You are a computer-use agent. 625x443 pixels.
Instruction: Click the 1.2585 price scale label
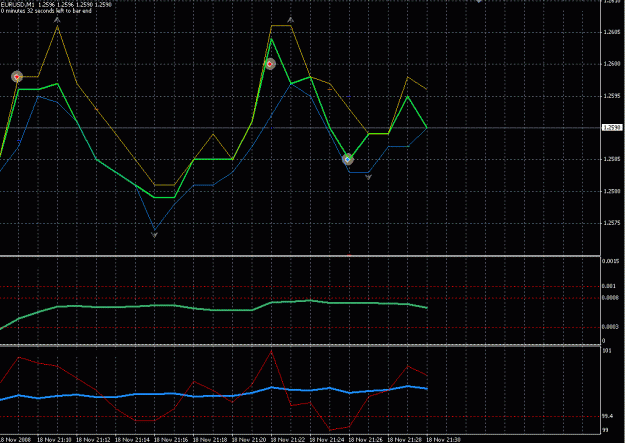(611, 159)
